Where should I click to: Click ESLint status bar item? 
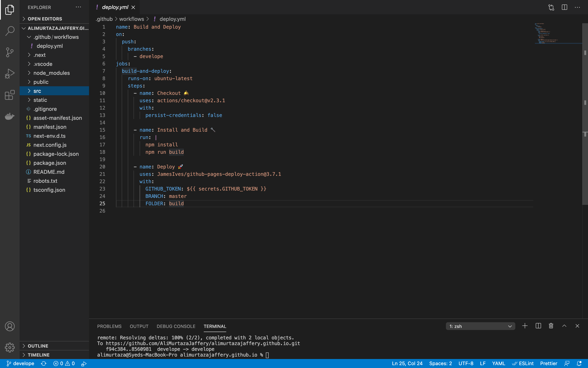click(523, 363)
